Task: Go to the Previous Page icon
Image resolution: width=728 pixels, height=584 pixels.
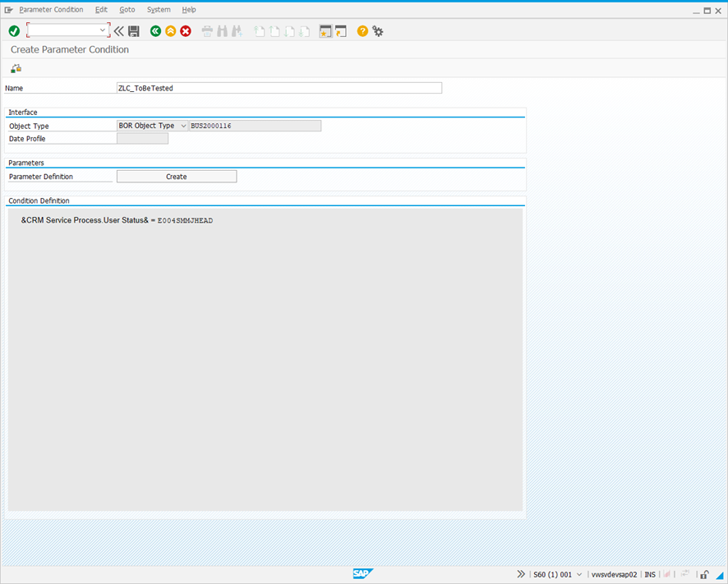Action: 274,31
